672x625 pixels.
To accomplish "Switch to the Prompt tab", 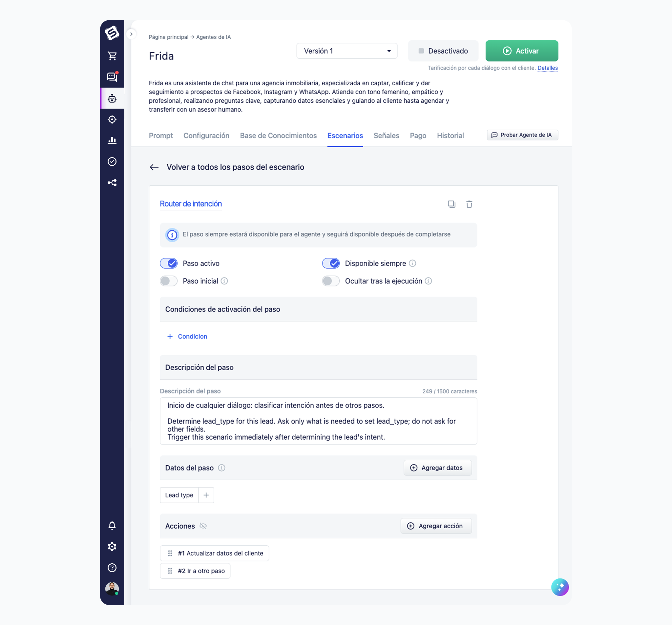I will (x=161, y=135).
